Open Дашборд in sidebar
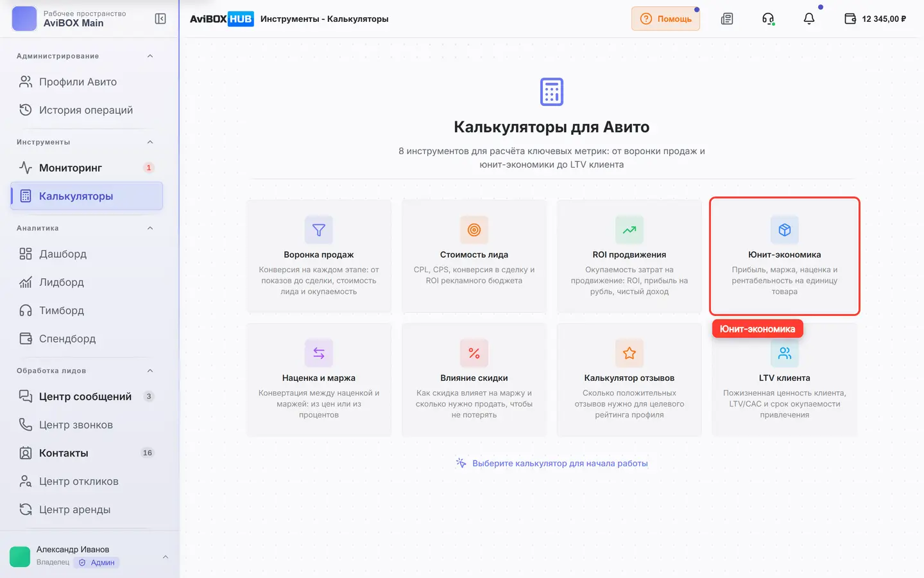The image size is (924, 578). tap(87, 254)
